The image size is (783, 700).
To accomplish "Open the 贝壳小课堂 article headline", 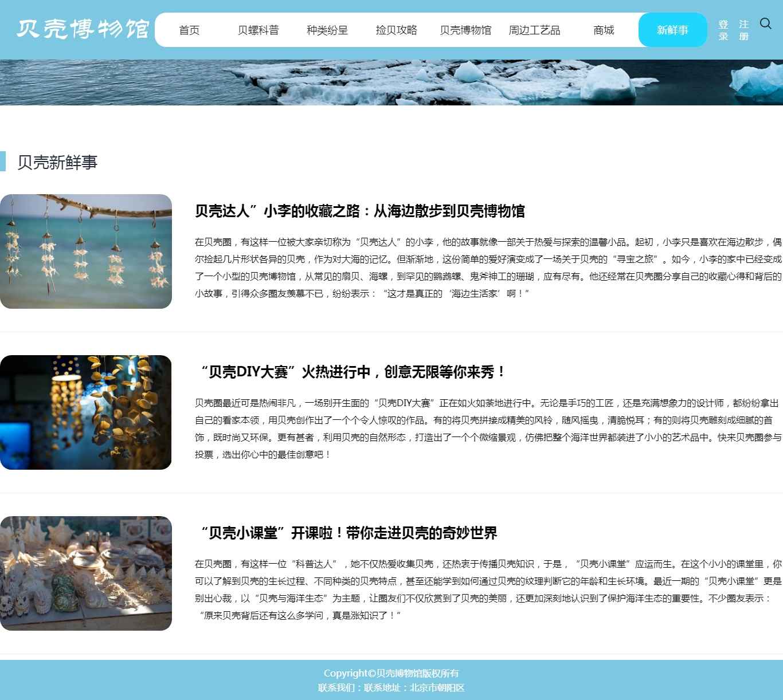I will tap(346, 533).
